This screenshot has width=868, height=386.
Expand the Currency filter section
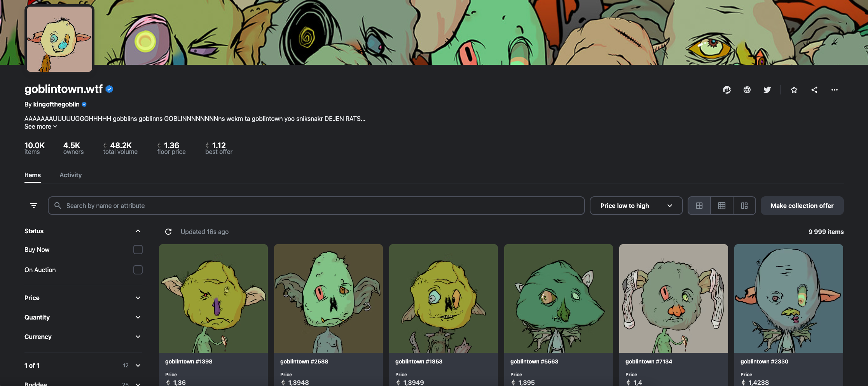[x=83, y=337]
